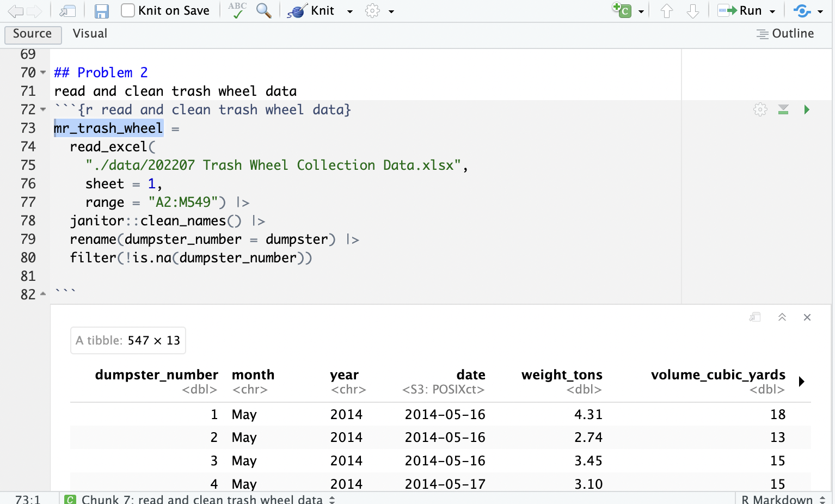
Task: Click the Knit button to render the document
Action: point(316,10)
